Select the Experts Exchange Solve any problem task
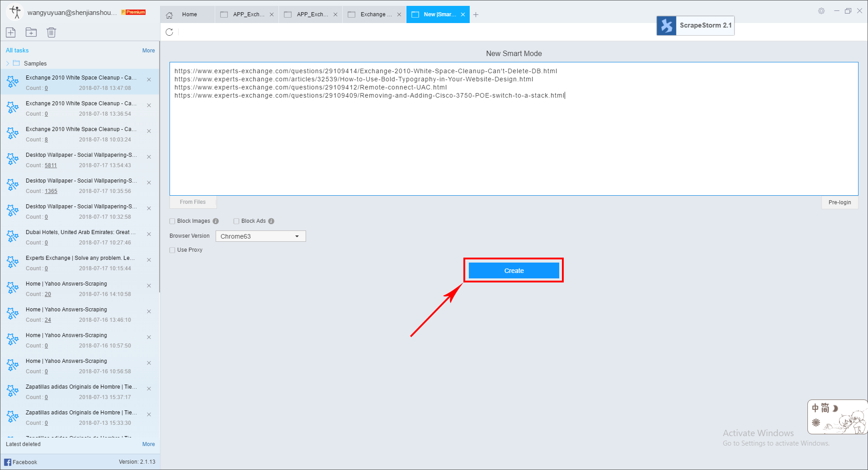Image resolution: width=868 pixels, height=470 pixels. coord(80,263)
